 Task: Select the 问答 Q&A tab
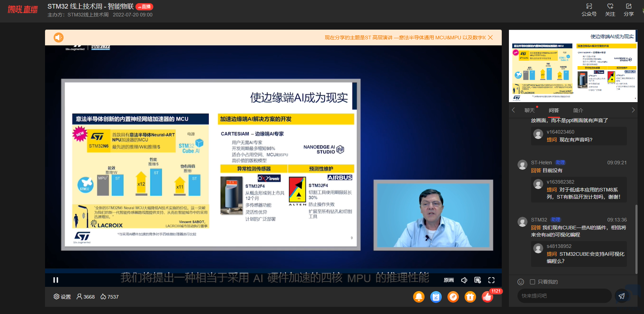click(554, 110)
